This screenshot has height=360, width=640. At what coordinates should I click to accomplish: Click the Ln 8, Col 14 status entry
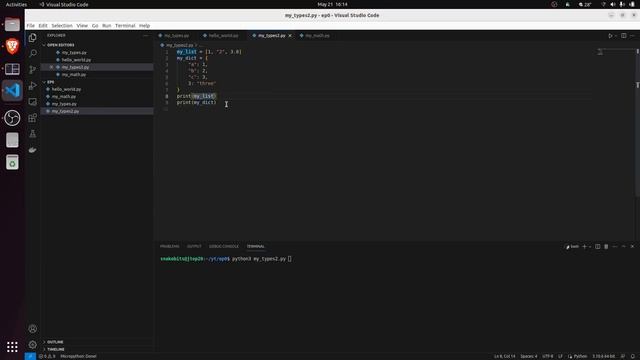pos(504,356)
